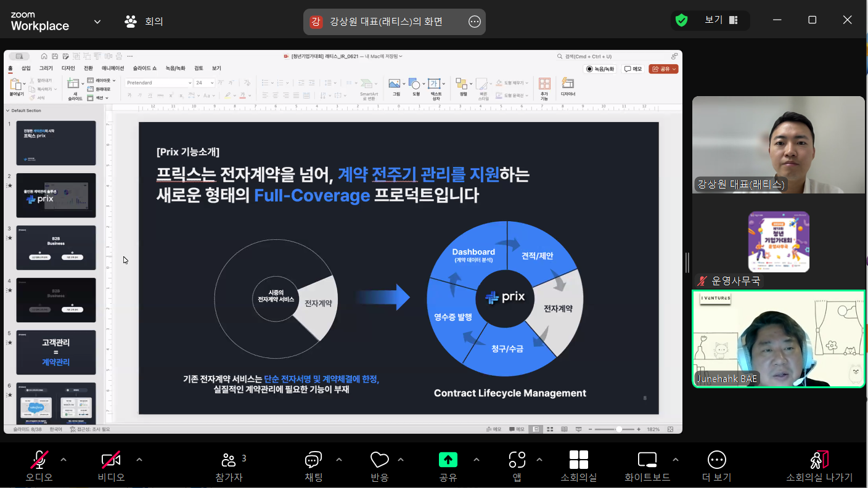The image size is (868, 488).
Task: Open the 레이아웃 layout dropdown
Action: point(101,81)
